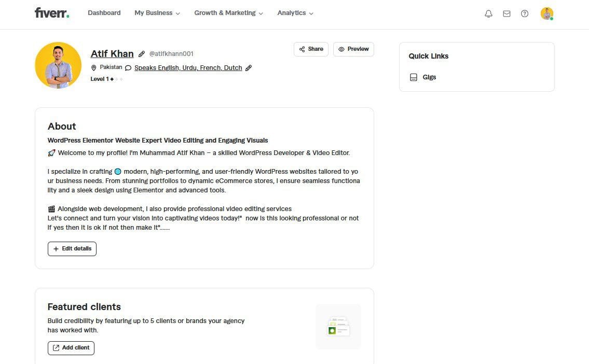This screenshot has width=589, height=364.
Task: Expand the My Business dropdown
Action: 157,13
